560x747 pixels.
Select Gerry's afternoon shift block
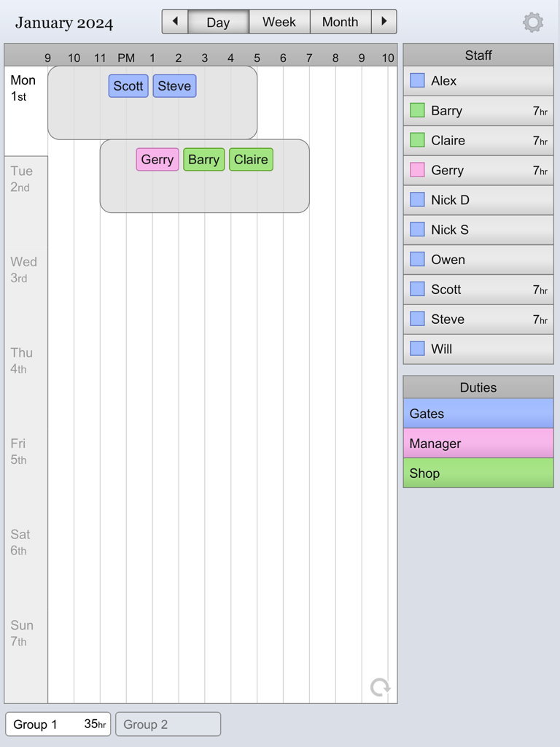tap(157, 159)
